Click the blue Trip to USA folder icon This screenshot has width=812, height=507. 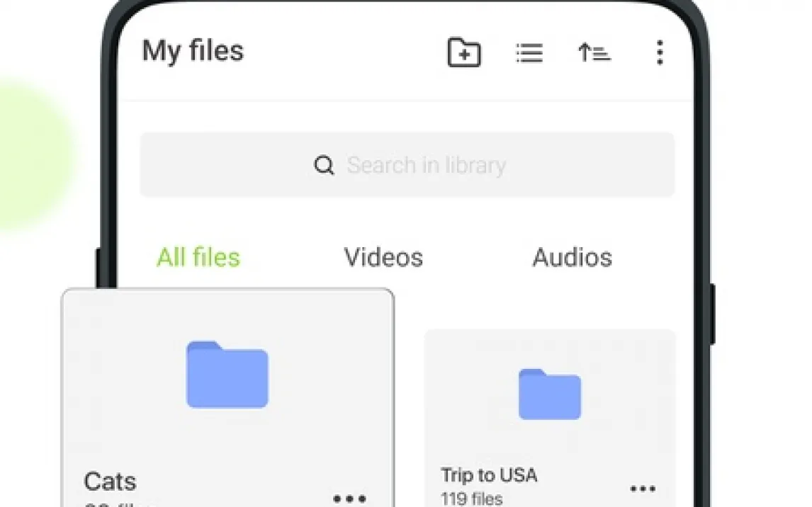pos(549,394)
